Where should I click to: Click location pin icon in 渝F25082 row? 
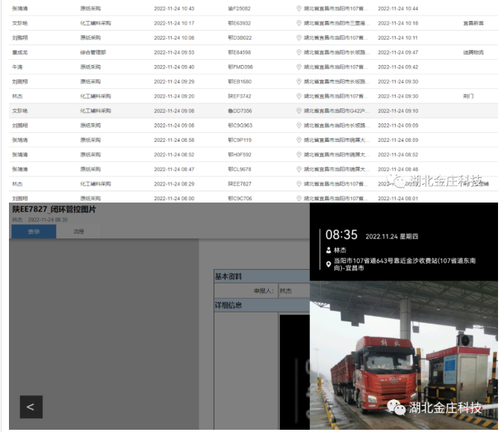tap(299, 8)
